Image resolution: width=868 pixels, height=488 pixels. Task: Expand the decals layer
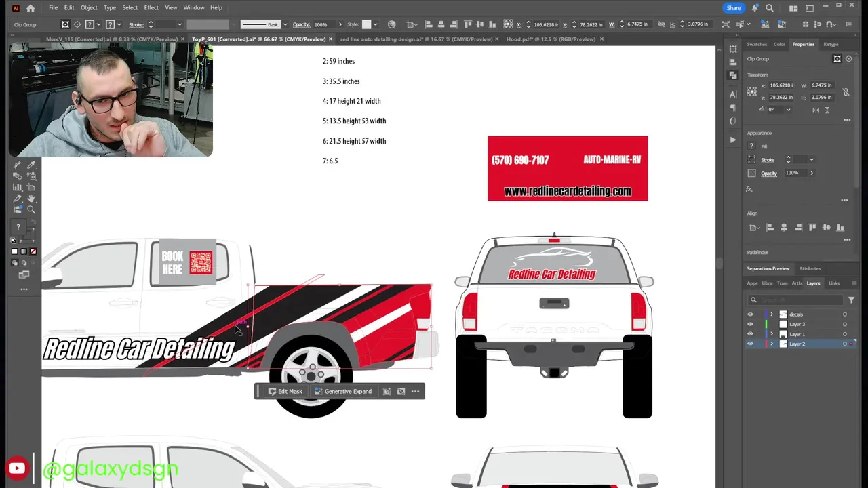click(772, 314)
